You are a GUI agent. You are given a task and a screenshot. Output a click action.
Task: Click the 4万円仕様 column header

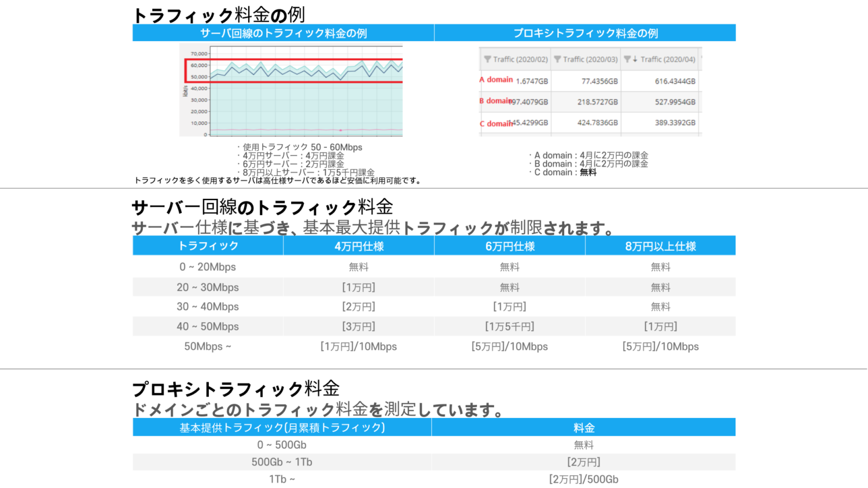click(359, 246)
